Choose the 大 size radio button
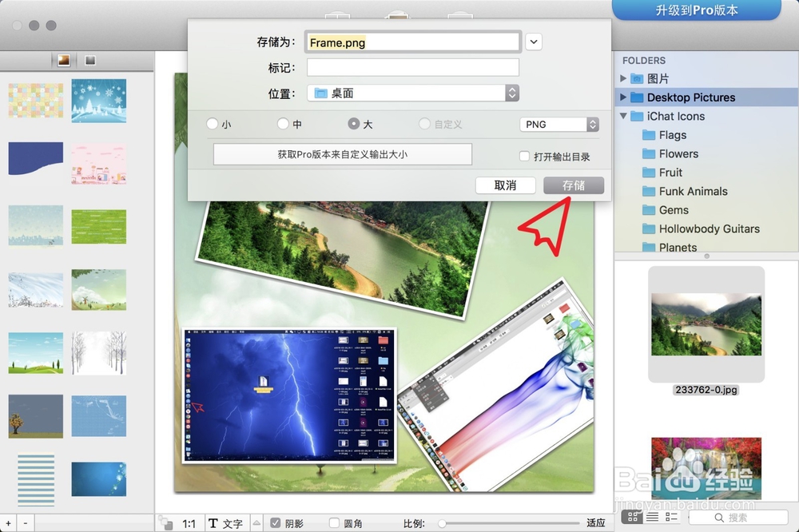The height and width of the screenshot is (532, 799). (x=354, y=124)
